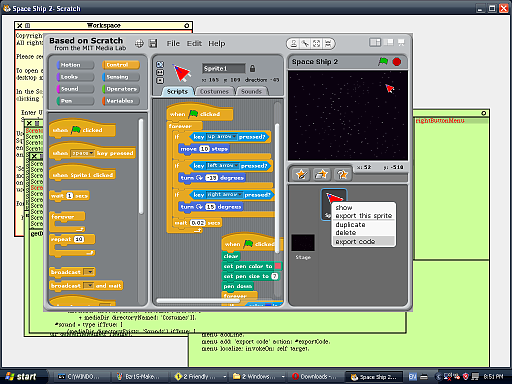Screen dimensions: 512x384
Task: Select the Variables block category
Action: pyautogui.click(x=121, y=101)
